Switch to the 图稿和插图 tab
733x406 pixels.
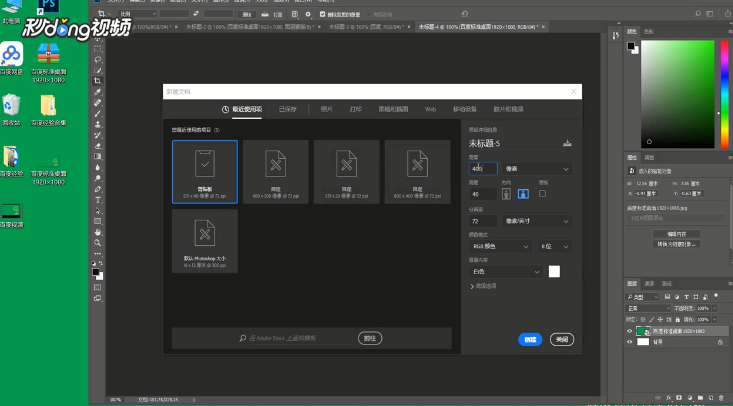click(393, 109)
